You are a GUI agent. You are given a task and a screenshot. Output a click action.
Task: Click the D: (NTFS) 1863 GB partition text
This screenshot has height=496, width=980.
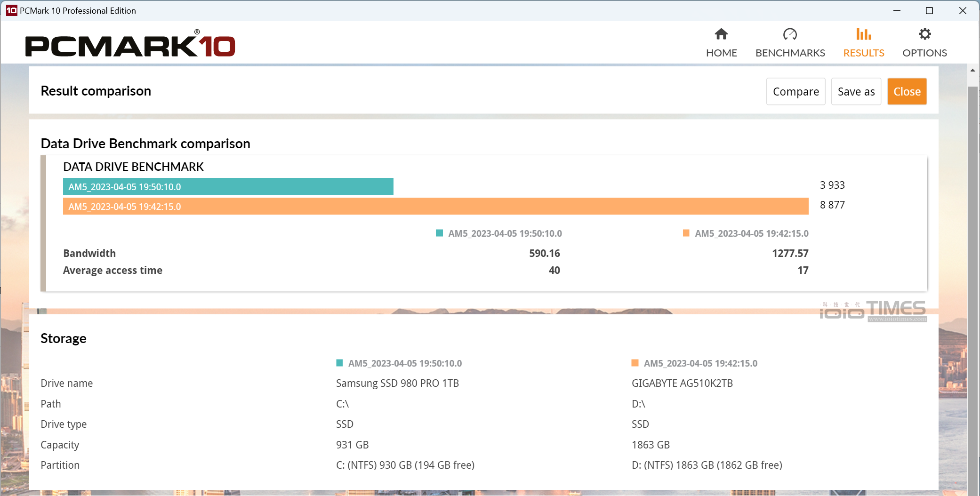point(707,465)
